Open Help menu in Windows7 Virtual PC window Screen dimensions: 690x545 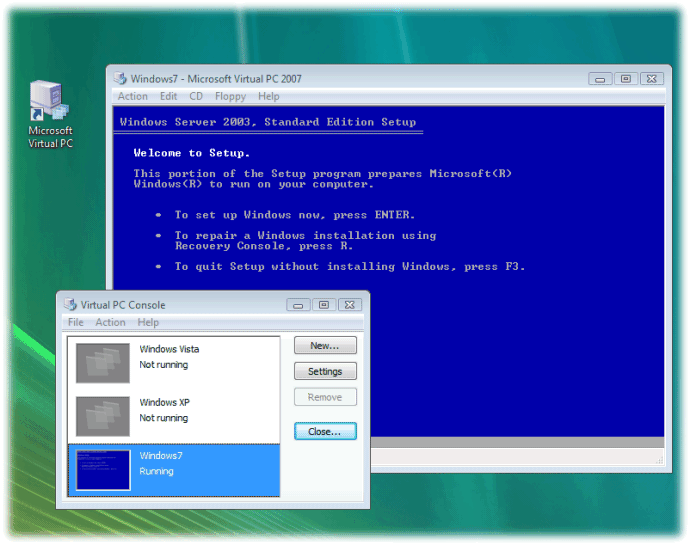click(x=268, y=96)
